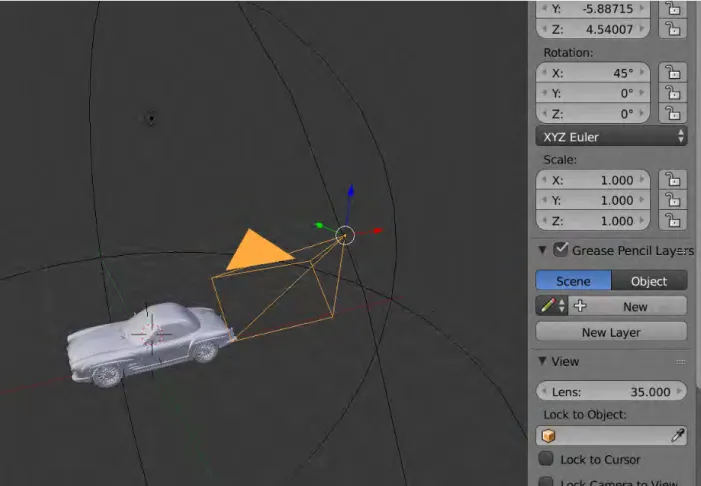Toggle lock on Scale Y
The height and width of the screenshot is (486, 701).
672,200
